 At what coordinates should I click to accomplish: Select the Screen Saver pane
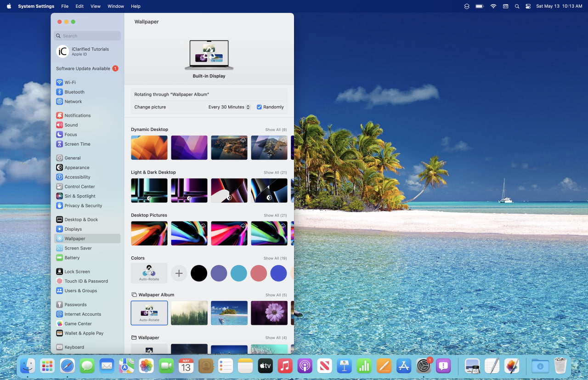79,248
